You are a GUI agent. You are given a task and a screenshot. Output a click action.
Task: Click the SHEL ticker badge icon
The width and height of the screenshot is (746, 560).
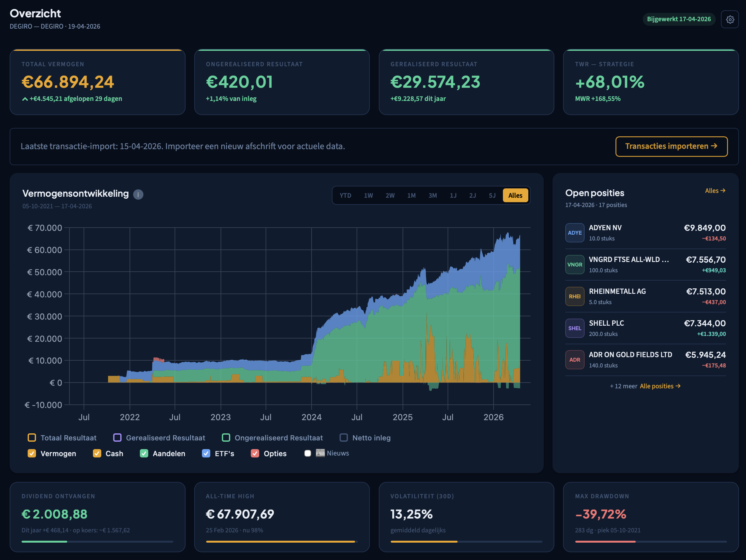[574, 328]
